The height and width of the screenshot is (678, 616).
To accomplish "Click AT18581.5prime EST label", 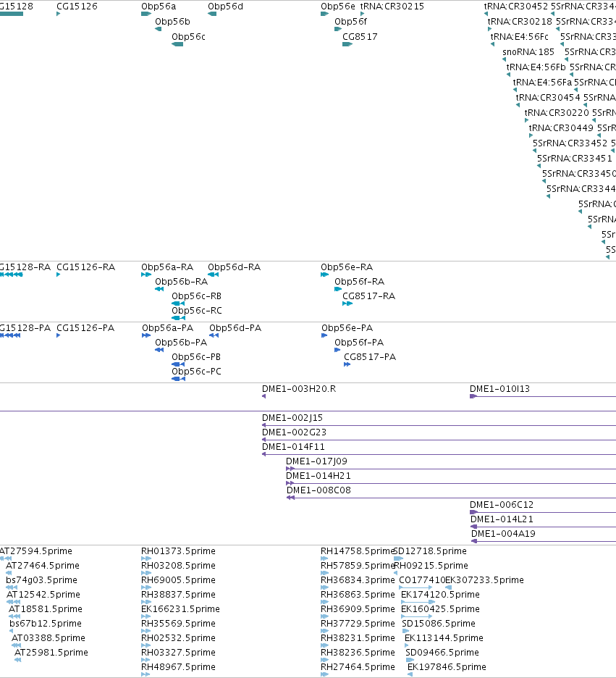I will click(x=46, y=609).
